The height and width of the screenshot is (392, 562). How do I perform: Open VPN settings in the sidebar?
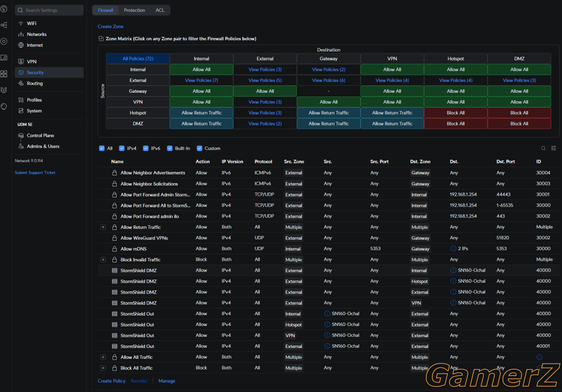[49, 62]
